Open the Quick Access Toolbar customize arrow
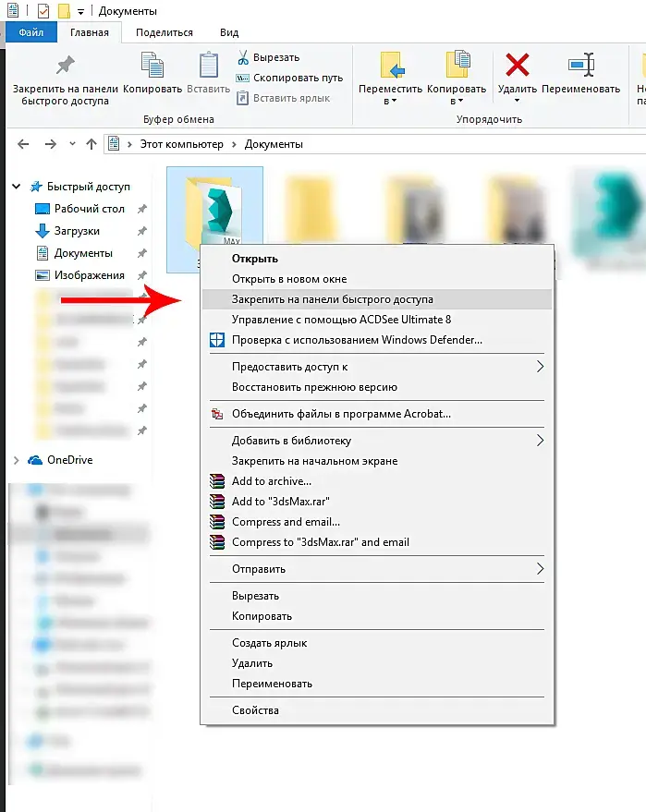Screen dimensions: 646x812 point(80,11)
